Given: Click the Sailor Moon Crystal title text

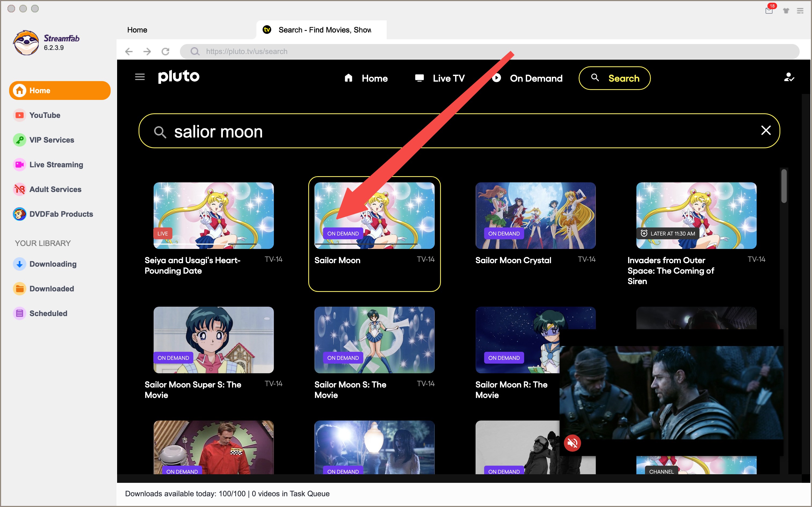Looking at the screenshot, I should click(x=513, y=260).
